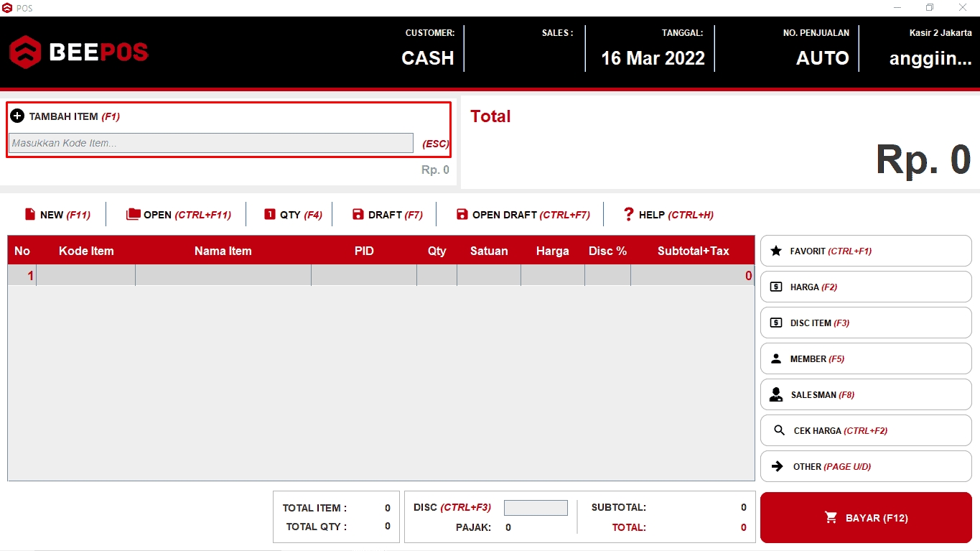The image size is (980, 551).
Task: Click the Draft save icon
Action: click(x=358, y=214)
